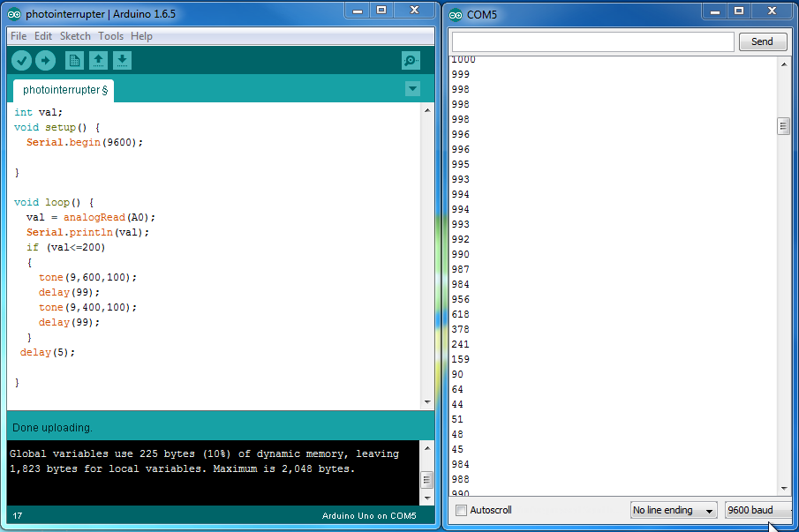Viewport: 799px width, 532px height.
Task: Click the Arduino logo in photointerrupter title bar
Action: (14, 14)
